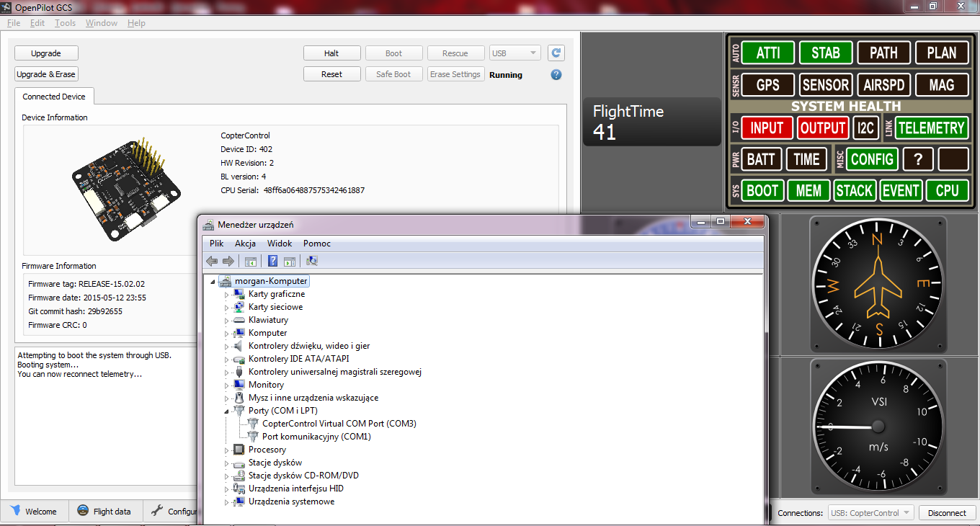The height and width of the screenshot is (526, 980).
Task: Click the Upgrade button
Action: [46, 53]
